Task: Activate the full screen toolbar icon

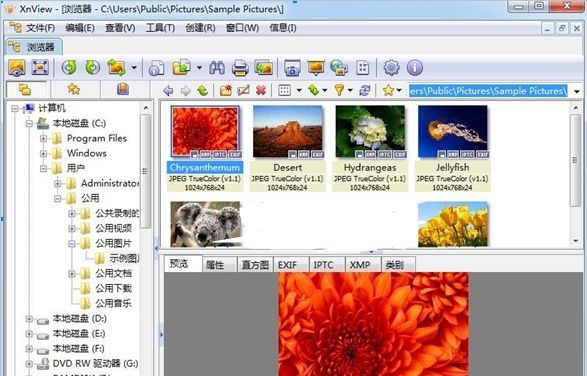Action: click(x=40, y=68)
